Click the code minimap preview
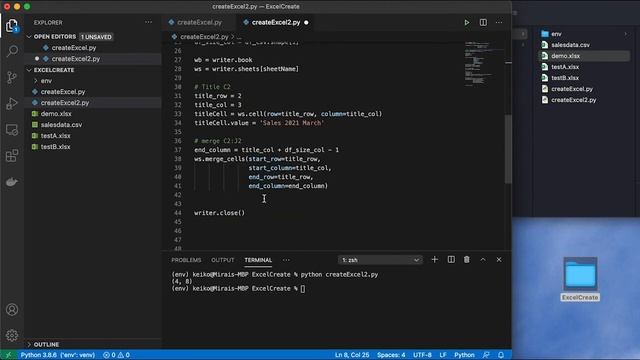The width and height of the screenshot is (640, 360). [x=484, y=63]
